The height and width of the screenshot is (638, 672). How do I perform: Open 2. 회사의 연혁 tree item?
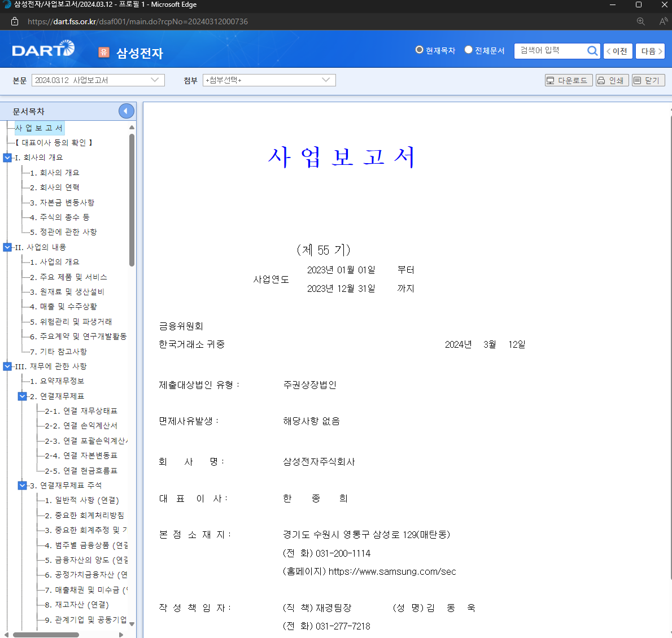[54, 187]
